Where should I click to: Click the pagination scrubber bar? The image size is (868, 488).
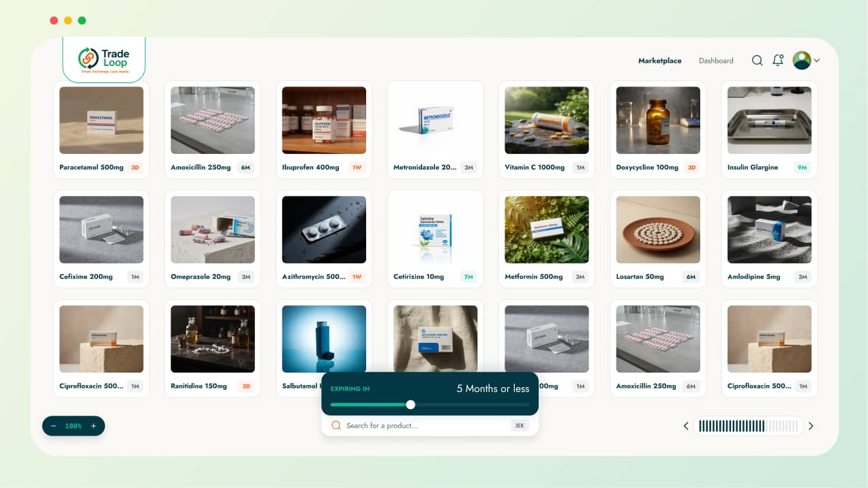748,426
